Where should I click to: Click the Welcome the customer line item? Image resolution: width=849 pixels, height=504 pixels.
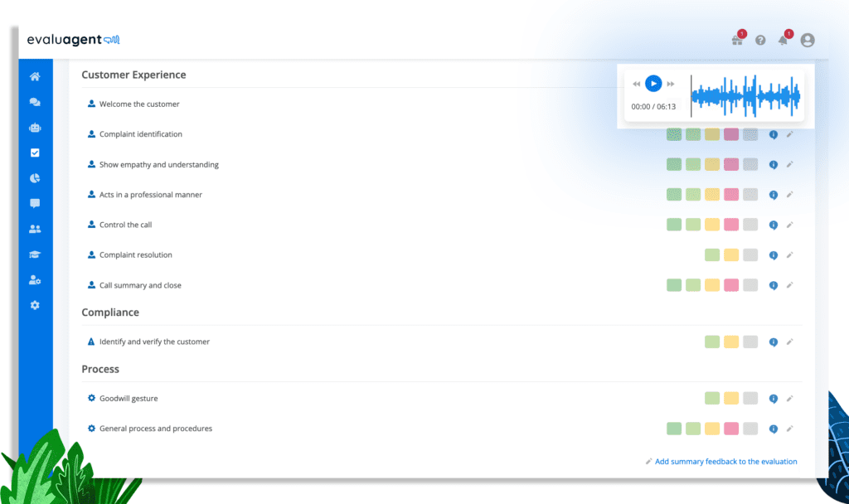139,104
